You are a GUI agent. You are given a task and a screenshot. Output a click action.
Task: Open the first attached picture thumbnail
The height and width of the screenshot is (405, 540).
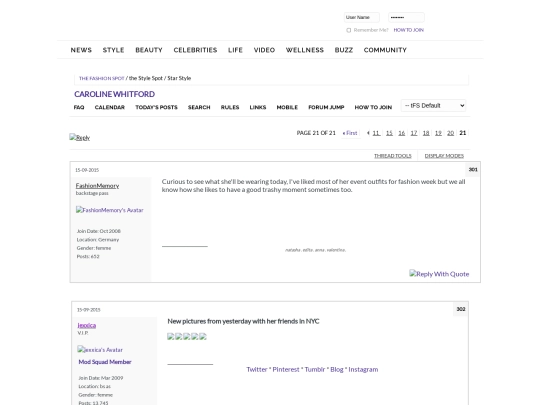pos(170,336)
